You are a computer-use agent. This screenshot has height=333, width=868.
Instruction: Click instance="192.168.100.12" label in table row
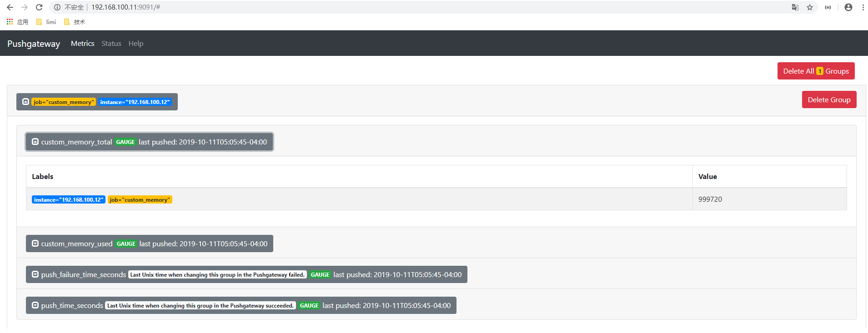click(69, 199)
